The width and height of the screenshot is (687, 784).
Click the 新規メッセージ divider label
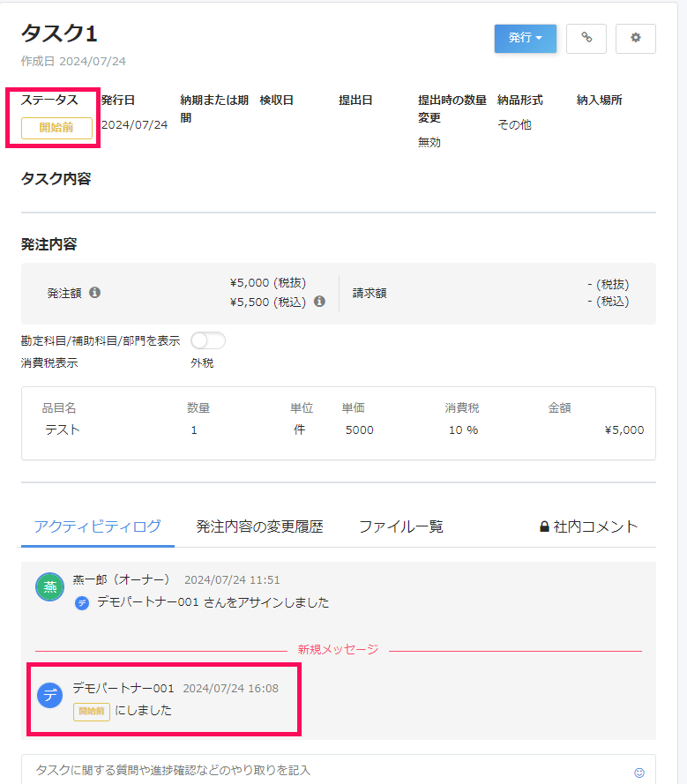click(x=338, y=649)
